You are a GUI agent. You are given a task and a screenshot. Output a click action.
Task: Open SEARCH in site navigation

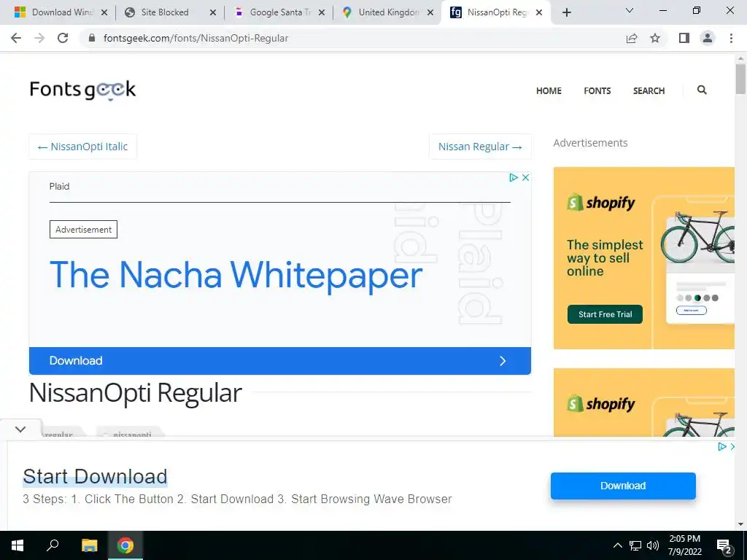[649, 90]
